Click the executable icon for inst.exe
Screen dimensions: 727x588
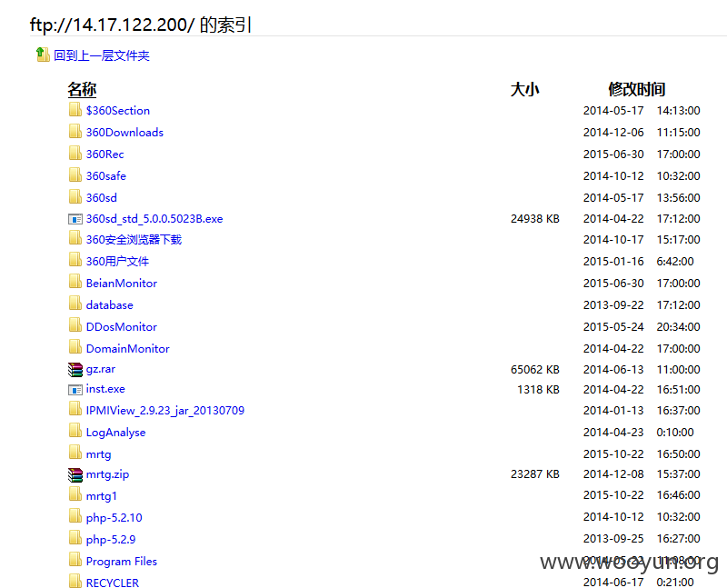click(x=75, y=390)
